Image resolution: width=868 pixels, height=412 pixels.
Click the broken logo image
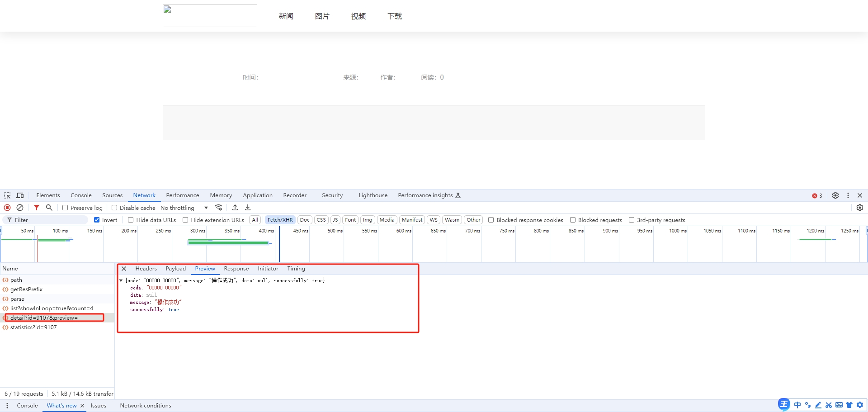(x=210, y=16)
